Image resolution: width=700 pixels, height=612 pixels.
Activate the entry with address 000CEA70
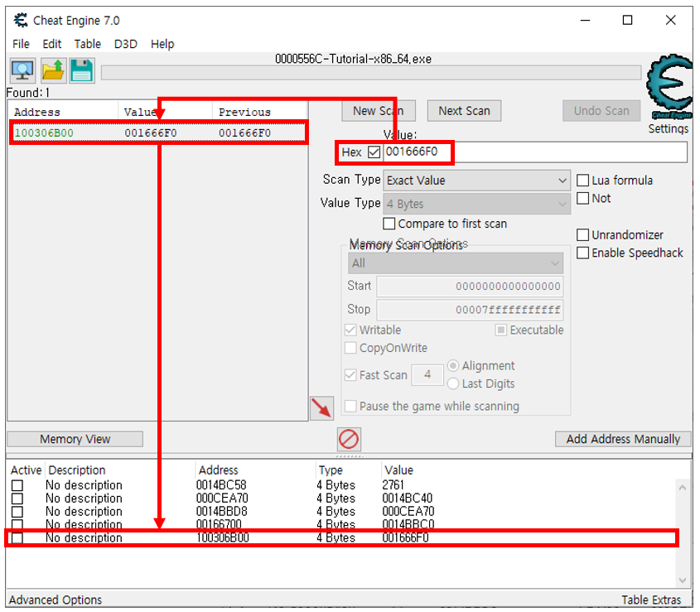coord(17,499)
